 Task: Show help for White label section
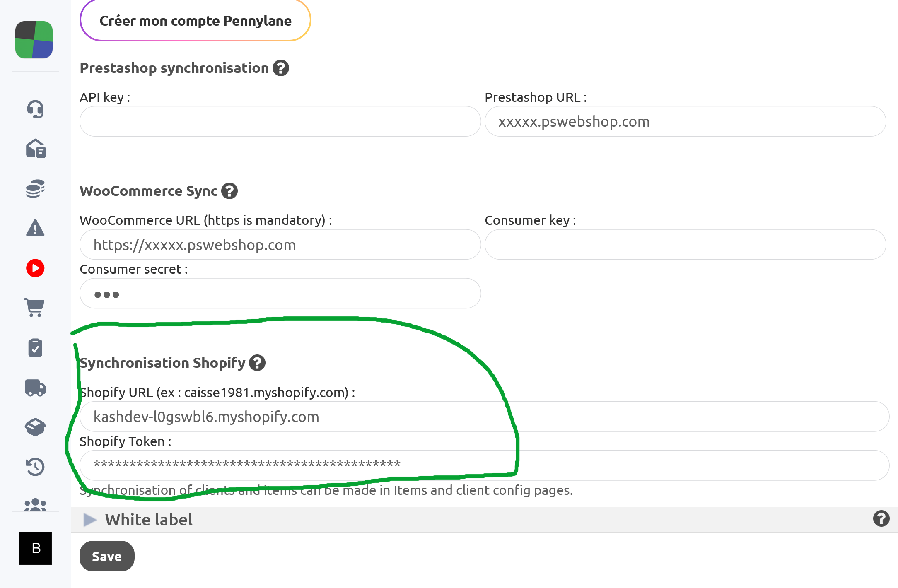click(x=881, y=518)
